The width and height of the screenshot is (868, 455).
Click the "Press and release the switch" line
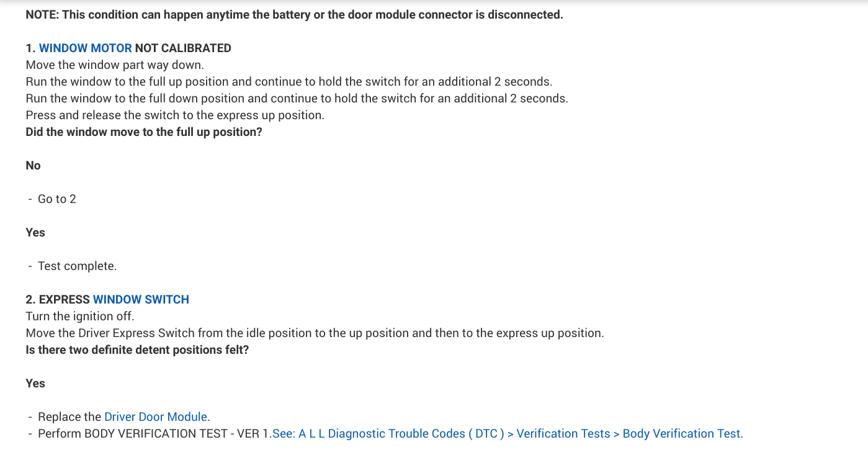point(175,115)
